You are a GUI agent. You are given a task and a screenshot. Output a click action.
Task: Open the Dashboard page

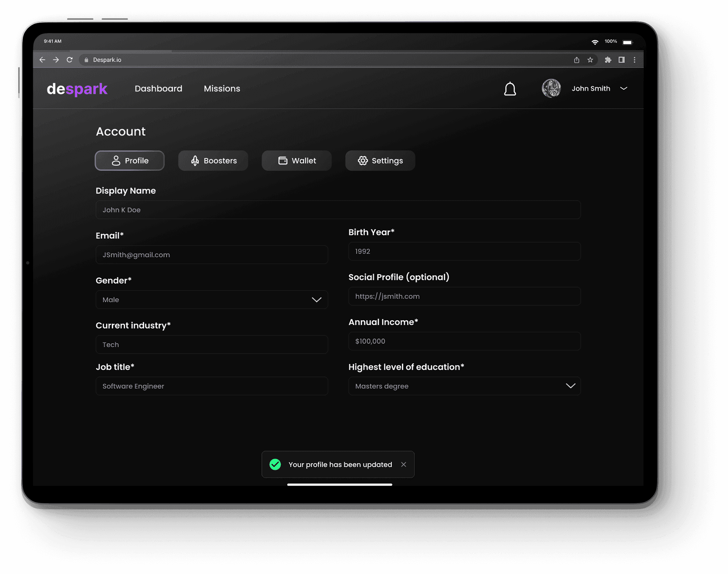158,88
